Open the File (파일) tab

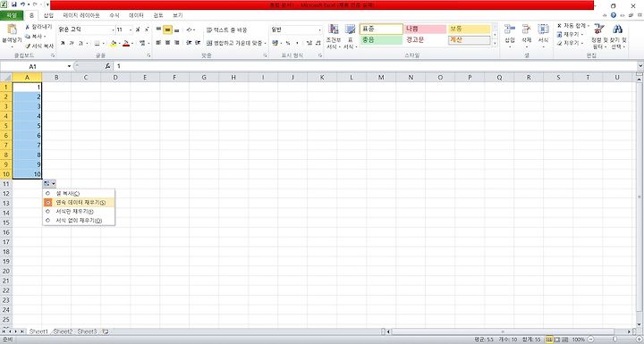(x=12, y=15)
